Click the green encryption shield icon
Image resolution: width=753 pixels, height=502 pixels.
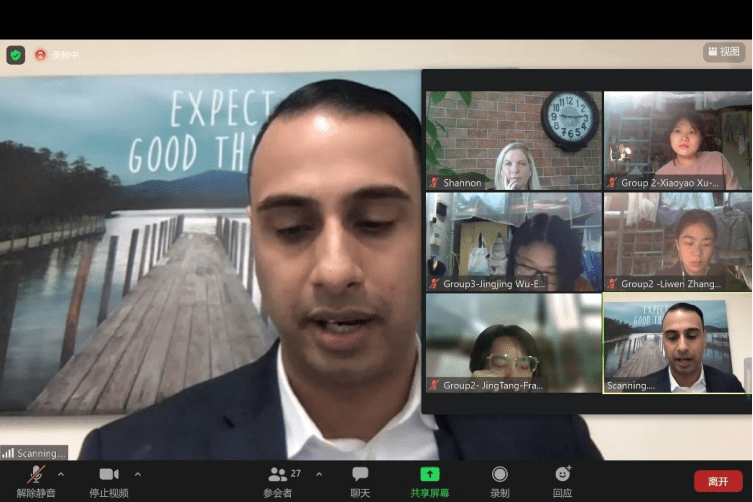[15, 55]
